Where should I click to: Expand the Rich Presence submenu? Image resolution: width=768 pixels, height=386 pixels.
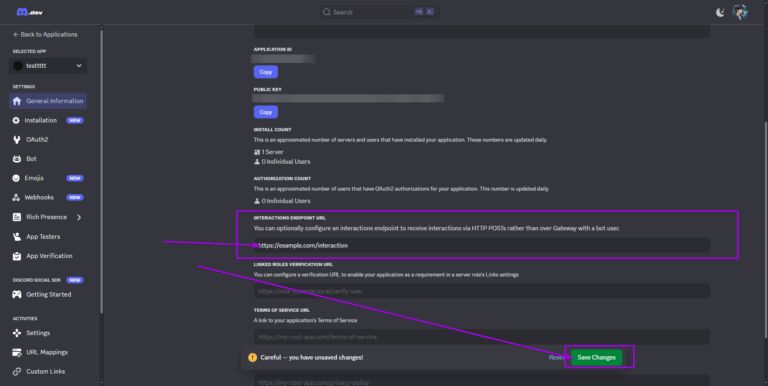coord(79,217)
